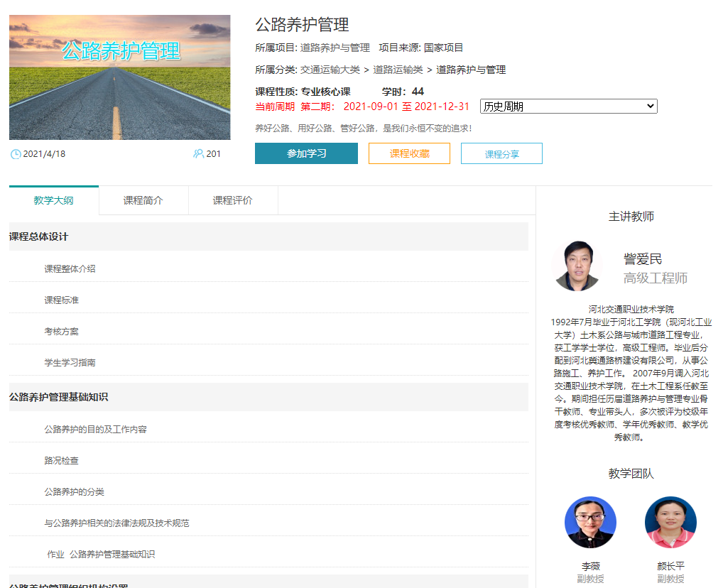Switch to the 教学大纲 tab
Image resolution: width=723 pixels, height=588 pixels.
pyautogui.click(x=54, y=200)
